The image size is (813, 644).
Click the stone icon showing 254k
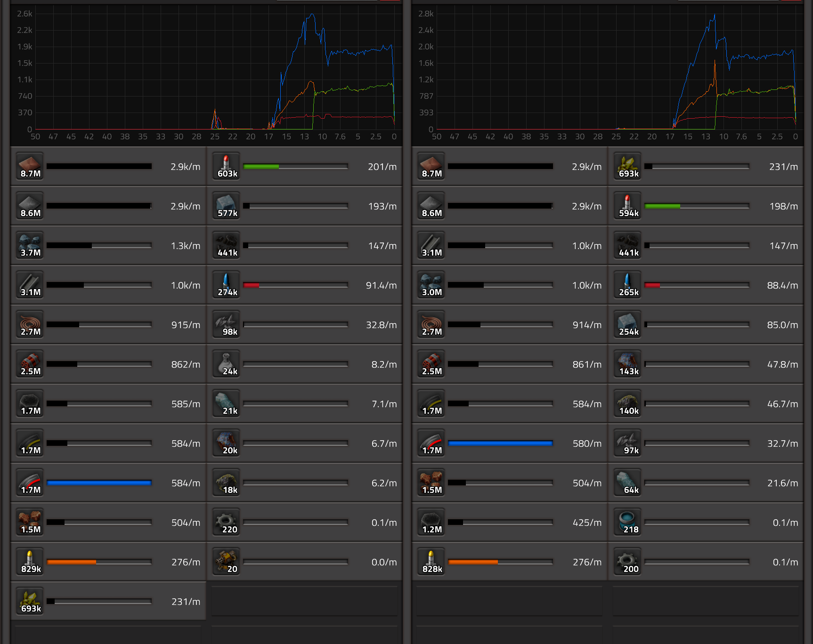(x=628, y=324)
